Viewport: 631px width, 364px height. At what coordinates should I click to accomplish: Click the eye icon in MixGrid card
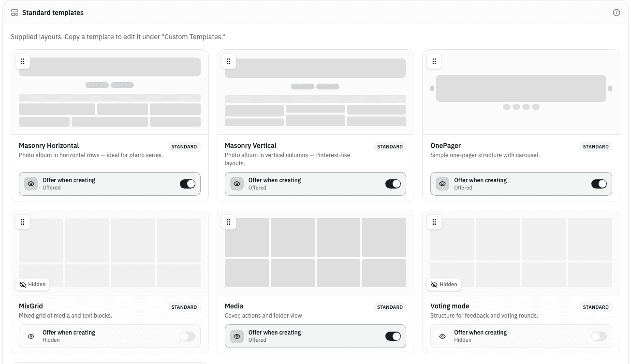pyautogui.click(x=31, y=336)
